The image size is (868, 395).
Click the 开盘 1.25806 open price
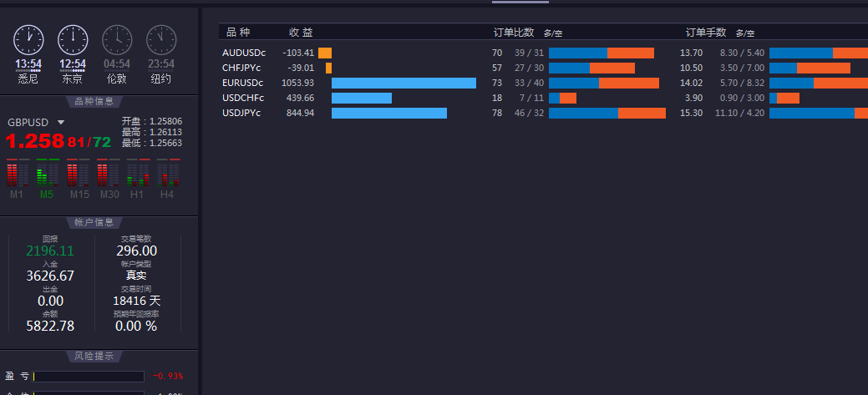pos(152,121)
